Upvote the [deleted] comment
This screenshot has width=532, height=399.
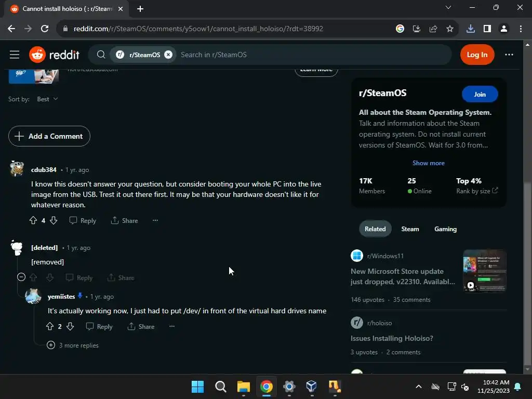[x=33, y=277]
